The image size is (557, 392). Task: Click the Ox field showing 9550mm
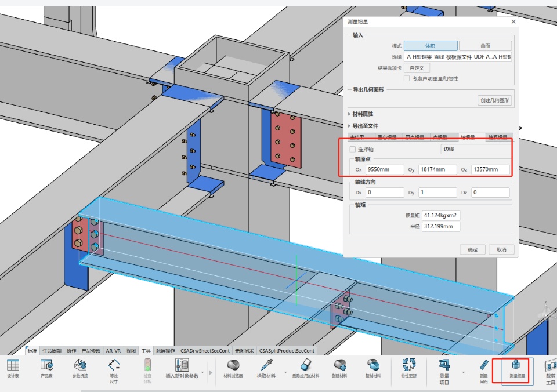pos(384,169)
